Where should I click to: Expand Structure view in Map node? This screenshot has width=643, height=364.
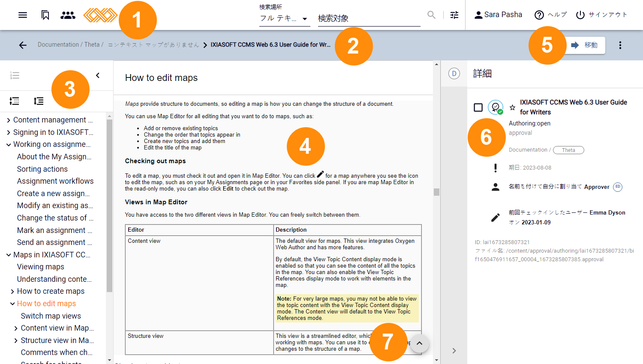click(16, 340)
